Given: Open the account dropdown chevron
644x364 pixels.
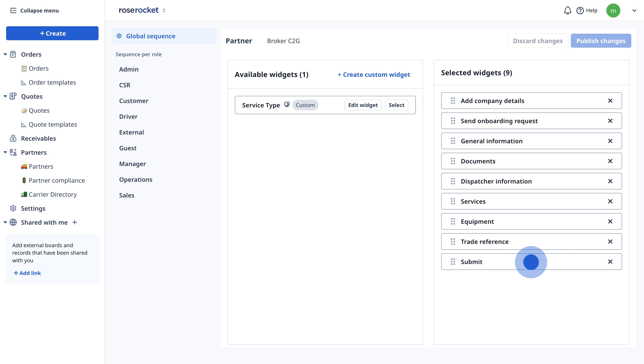Looking at the screenshot, I should [x=634, y=10].
